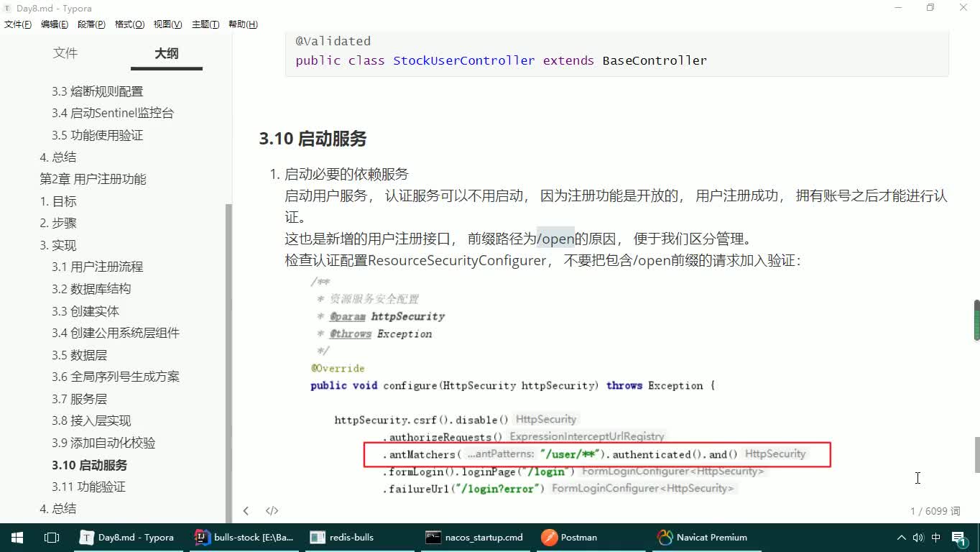980x552 pixels.
Task: Go to 3. 实现 in the outline
Action: tap(58, 245)
